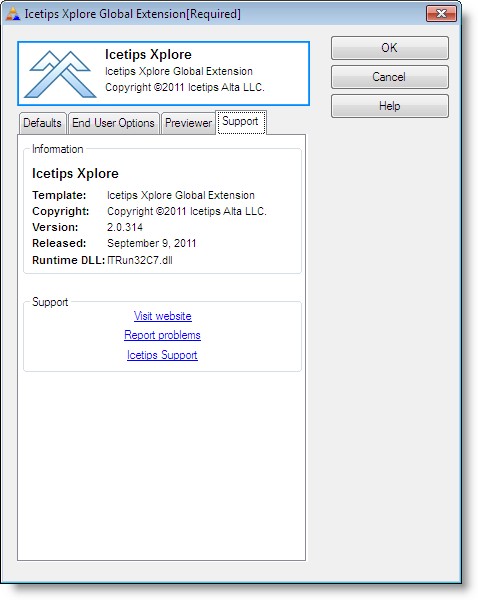This screenshot has width=478, height=600.
Task: Click the bold Icetips Xplore banner heading
Action: tap(148, 54)
